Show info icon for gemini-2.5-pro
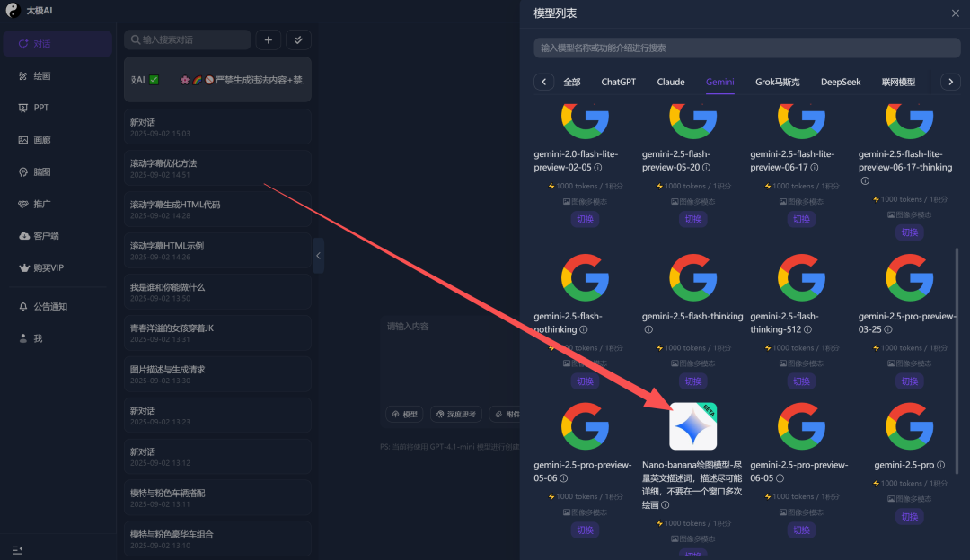The width and height of the screenshot is (970, 560). coord(941,465)
